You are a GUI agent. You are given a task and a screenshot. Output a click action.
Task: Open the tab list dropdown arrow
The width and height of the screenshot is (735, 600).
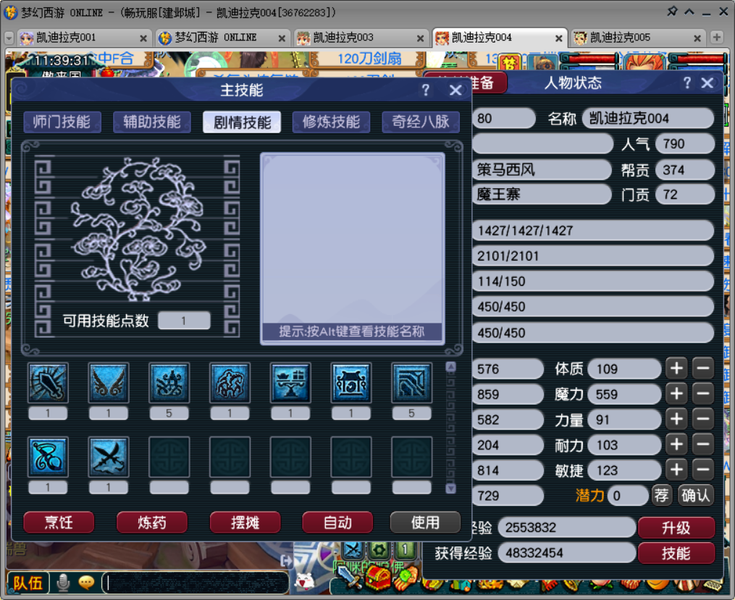pos(9,38)
